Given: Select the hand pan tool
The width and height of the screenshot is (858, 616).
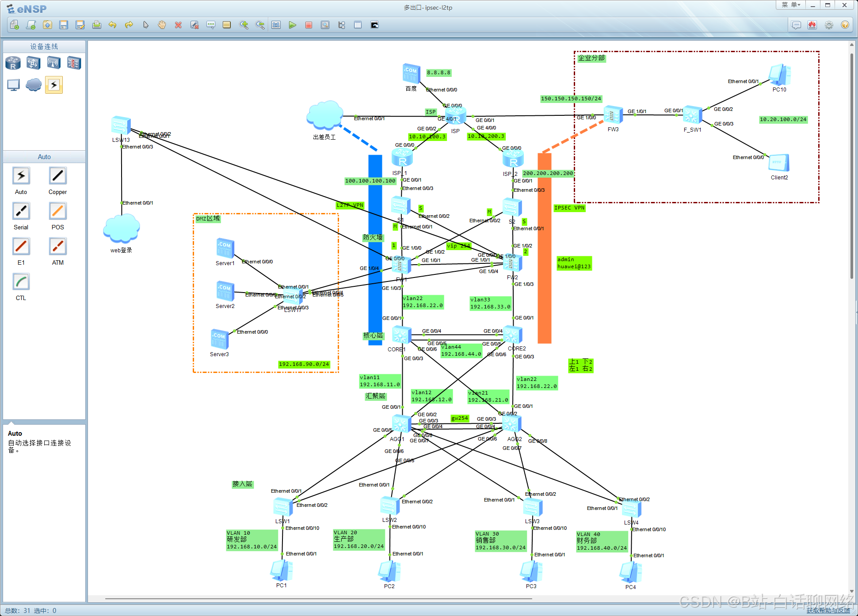Looking at the screenshot, I should (162, 25).
